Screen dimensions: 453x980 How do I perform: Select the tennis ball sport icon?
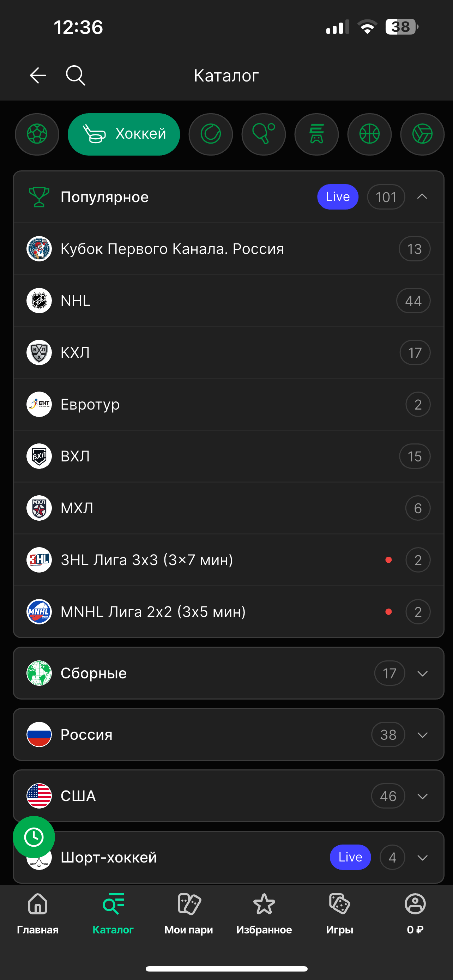211,134
